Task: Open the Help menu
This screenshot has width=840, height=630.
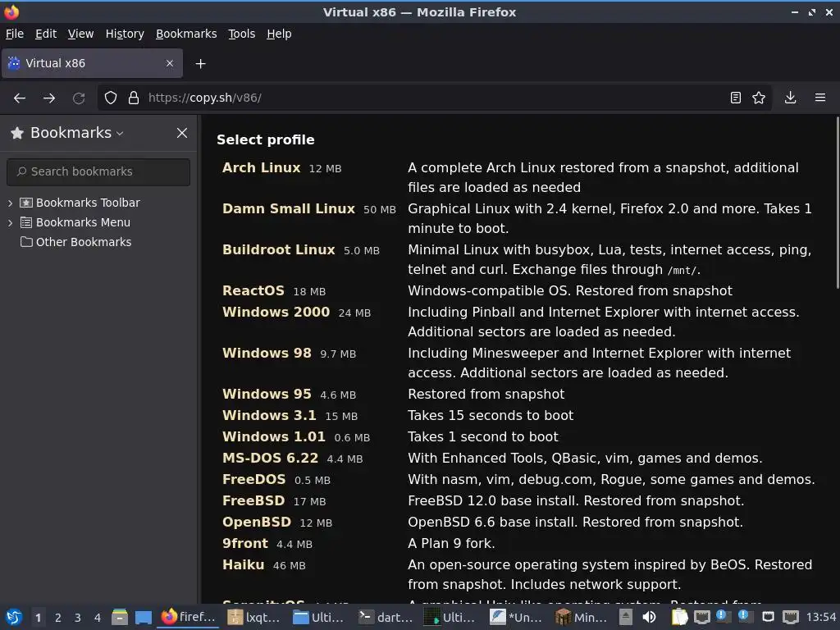Action: tap(279, 34)
